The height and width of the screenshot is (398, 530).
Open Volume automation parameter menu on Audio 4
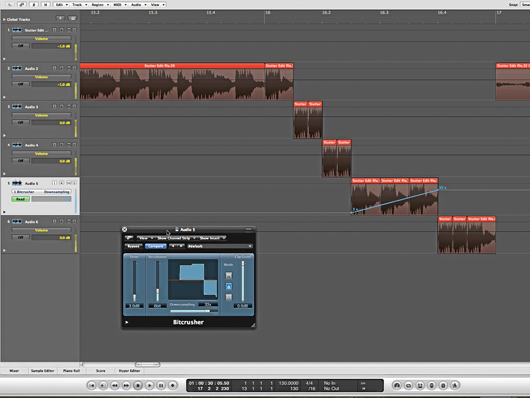point(42,154)
